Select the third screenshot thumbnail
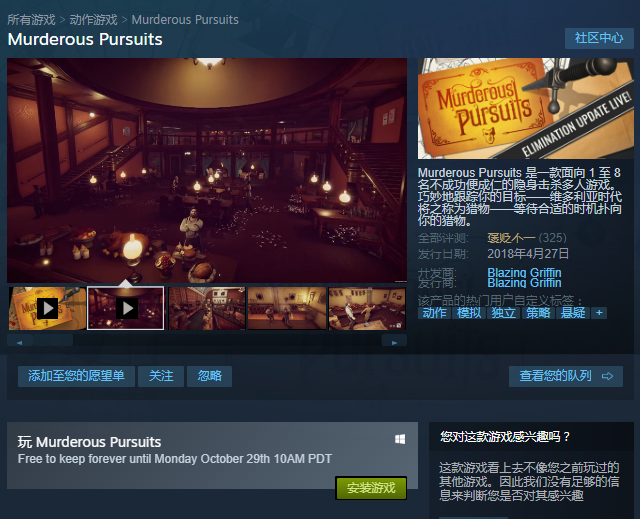 point(207,308)
